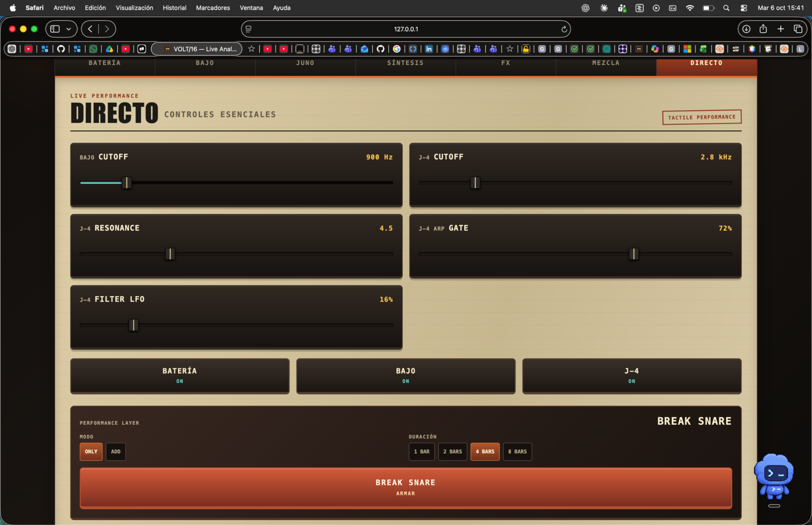Toggle the J-4 ON mute pad
The width and height of the screenshot is (812, 525).
pos(632,376)
